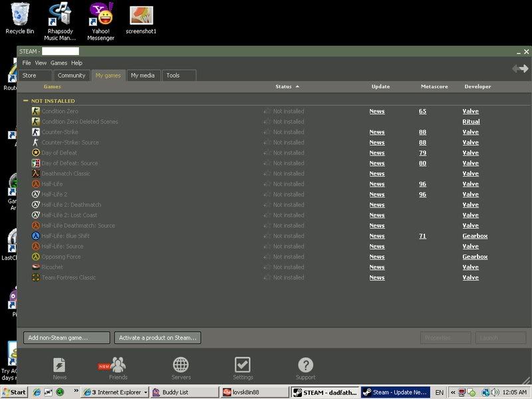The height and width of the screenshot is (399, 532).
Task: Click the Steam window resize grip
Action: pos(527,380)
